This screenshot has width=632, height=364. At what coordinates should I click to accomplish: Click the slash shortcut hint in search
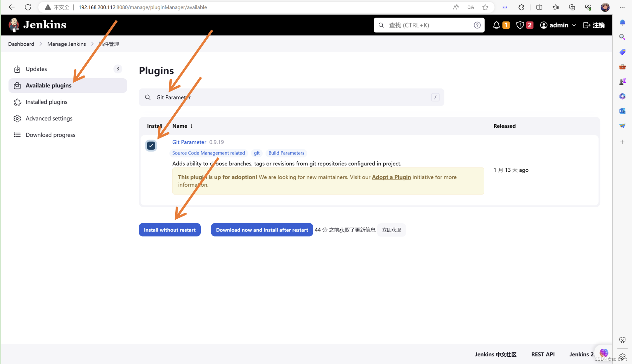click(x=435, y=97)
